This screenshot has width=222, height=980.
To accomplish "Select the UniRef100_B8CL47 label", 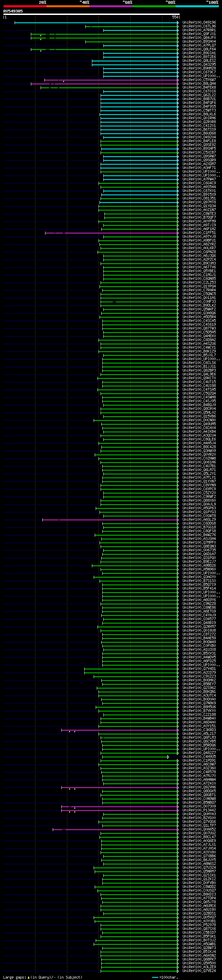I will pos(199,837).
